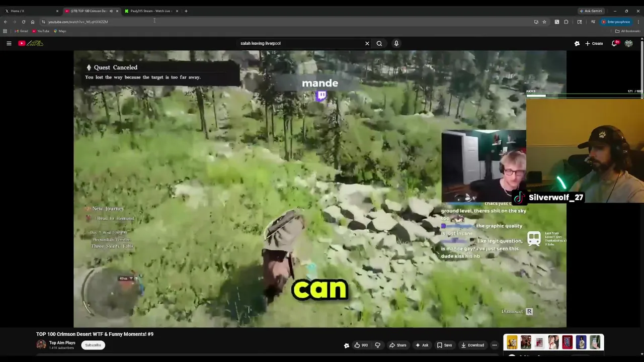The height and width of the screenshot is (362, 644).
Task: Click the Enter passphrase profile chip
Action: tap(616, 22)
